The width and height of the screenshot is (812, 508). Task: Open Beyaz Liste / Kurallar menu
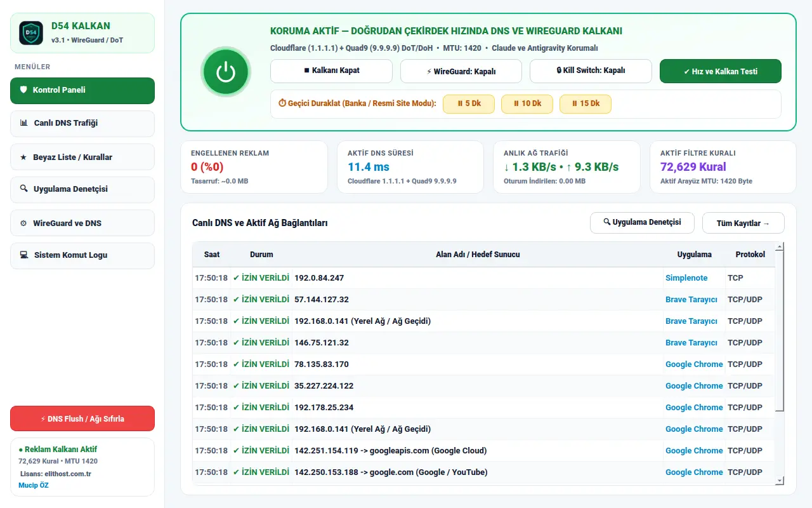click(82, 157)
